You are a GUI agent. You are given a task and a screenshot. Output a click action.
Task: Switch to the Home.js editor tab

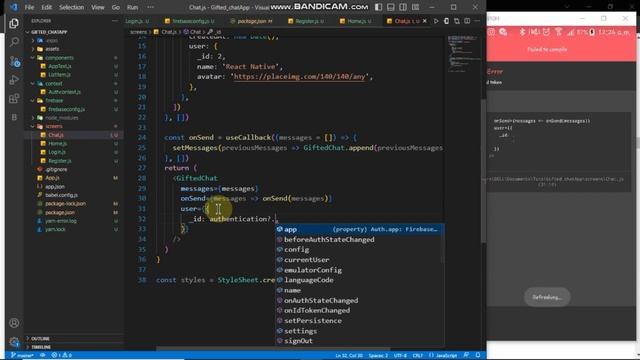[x=356, y=21]
